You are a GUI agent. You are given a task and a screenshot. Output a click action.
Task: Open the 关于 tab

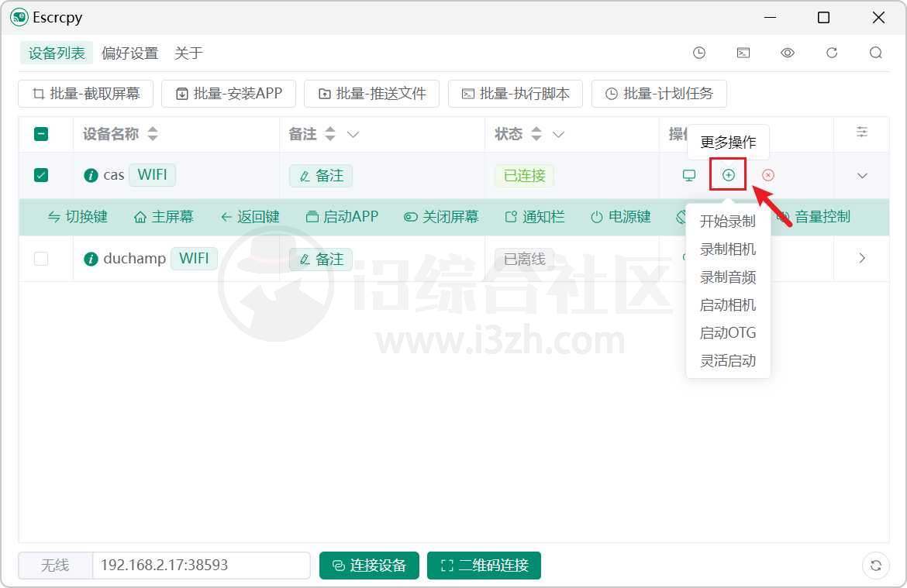click(188, 53)
